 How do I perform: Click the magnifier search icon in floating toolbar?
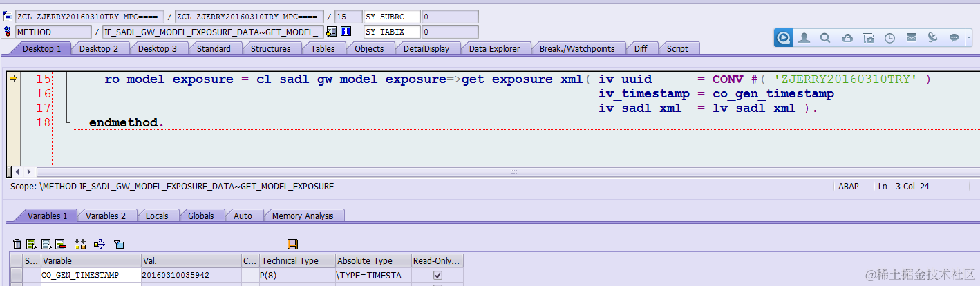pos(825,38)
